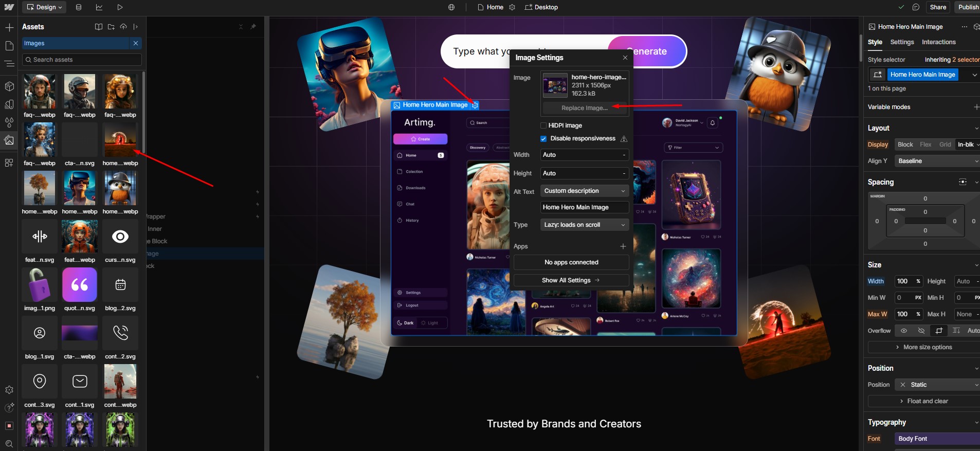
Task: Open the style selector dropdown arrow
Action: 974,75
